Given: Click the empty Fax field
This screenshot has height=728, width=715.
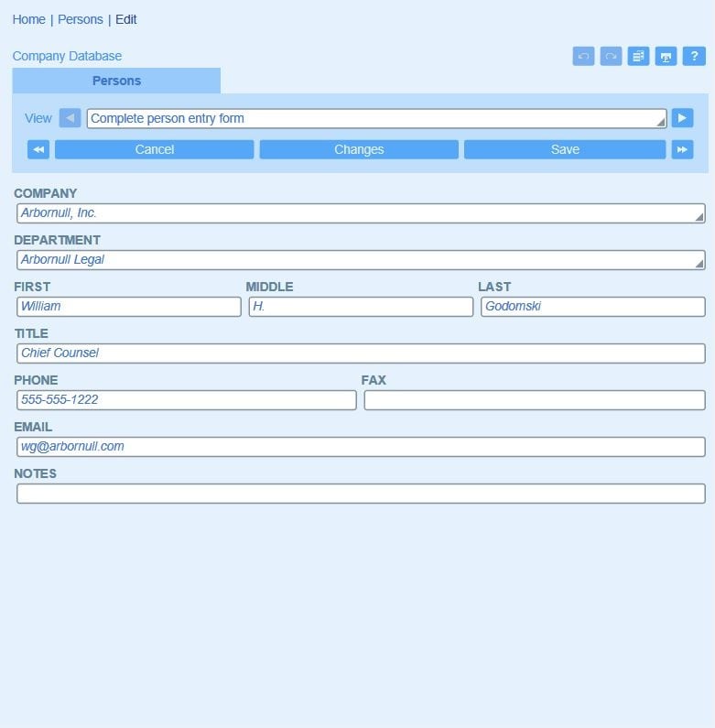Looking at the screenshot, I should click(535, 400).
